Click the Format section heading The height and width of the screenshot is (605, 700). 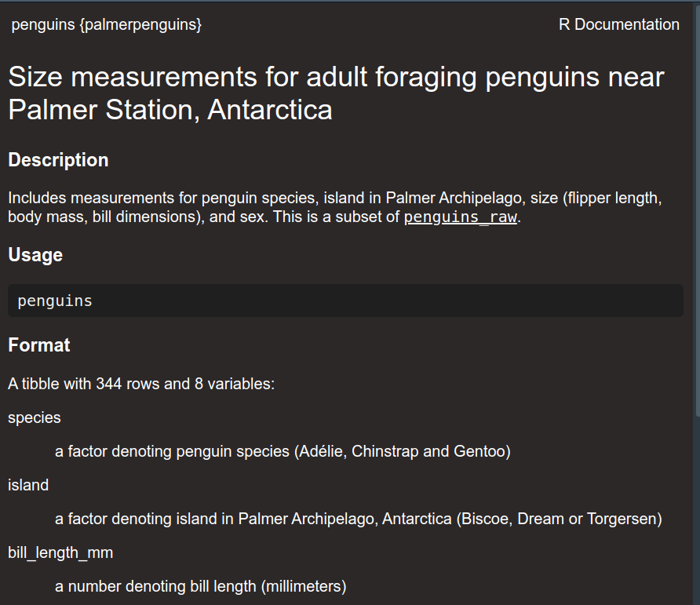(x=39, y=345)
